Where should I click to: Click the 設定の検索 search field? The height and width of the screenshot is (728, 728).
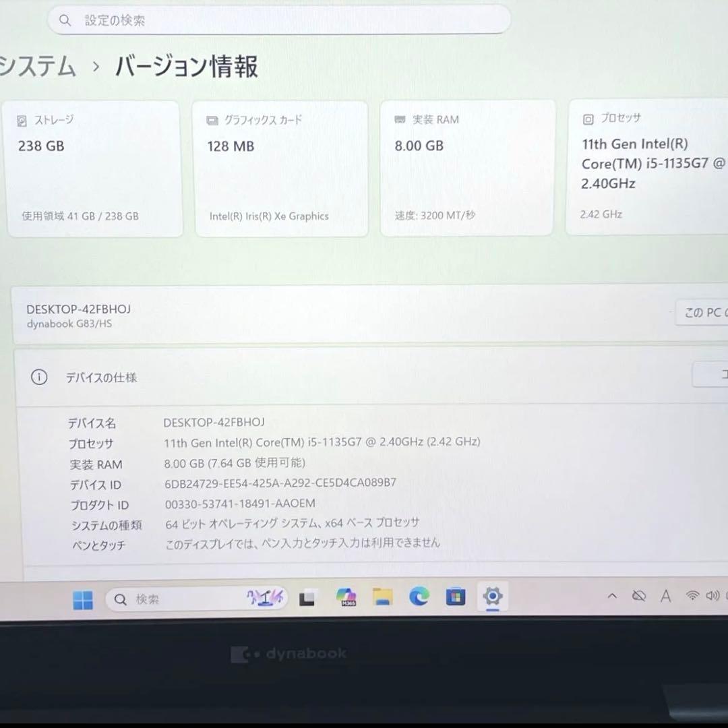[x=279, y=20]
